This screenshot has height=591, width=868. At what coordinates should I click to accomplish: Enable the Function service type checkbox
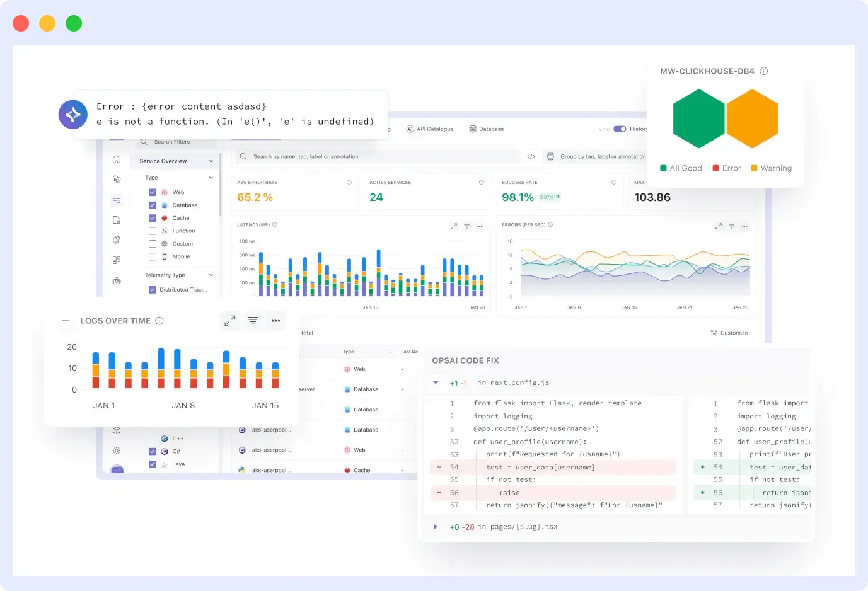tap(152, 231)
